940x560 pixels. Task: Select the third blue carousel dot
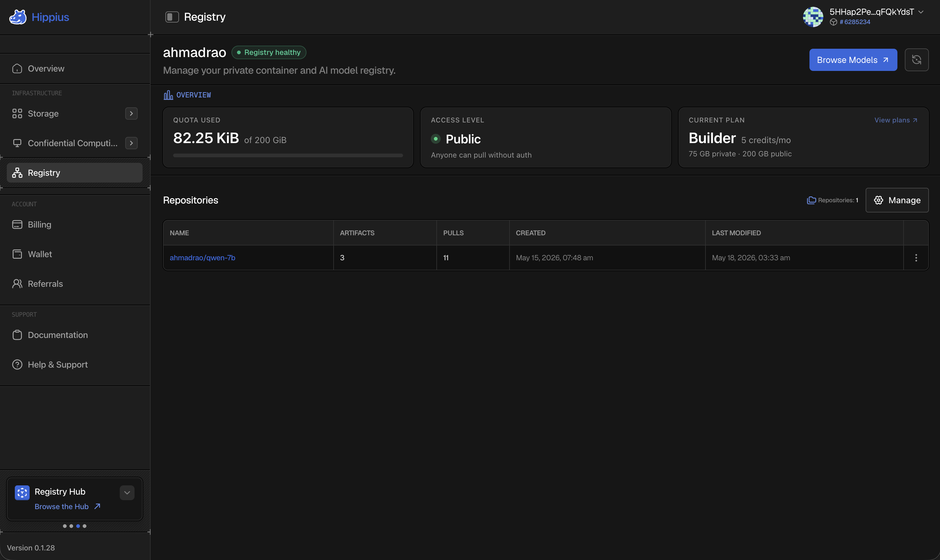[78, 526]
